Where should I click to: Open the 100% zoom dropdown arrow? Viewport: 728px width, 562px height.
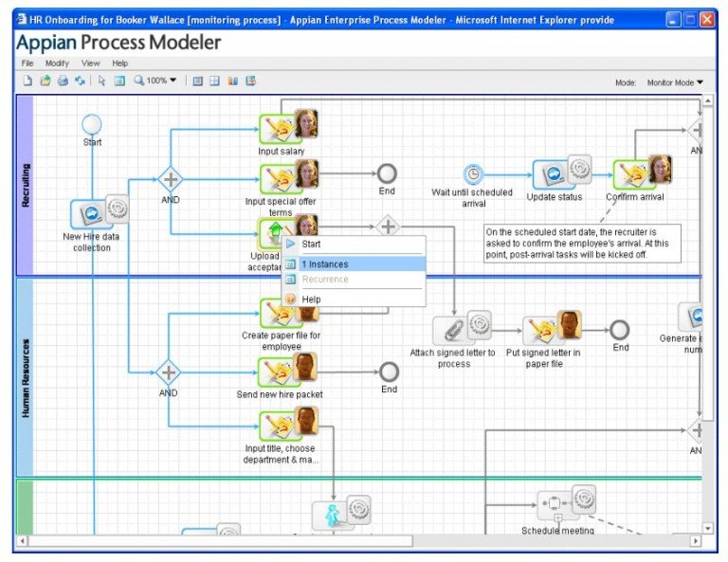pyautogui.click(x=173, y=81)
